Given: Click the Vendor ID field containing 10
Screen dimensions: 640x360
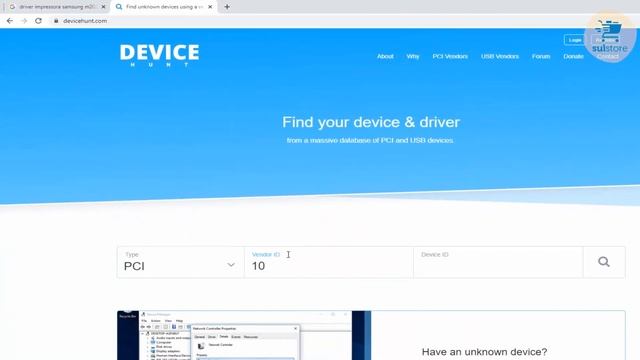Looking at the screenshot, I should 329,262.
